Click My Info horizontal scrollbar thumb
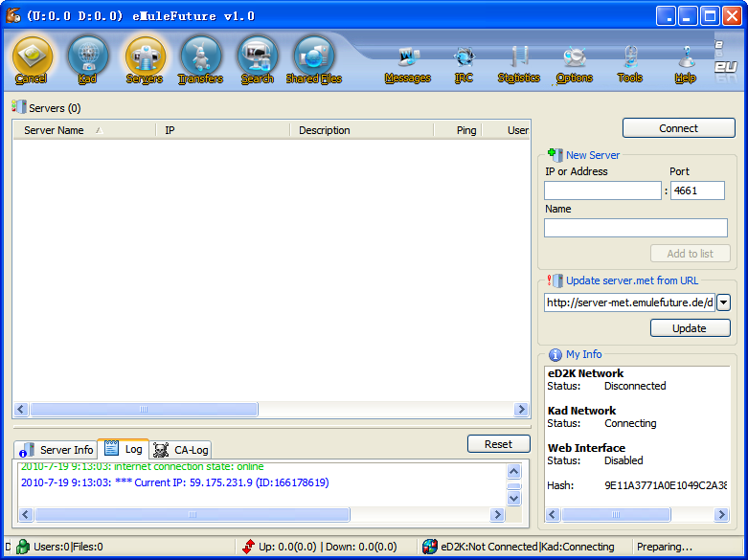The image size is (748, 560). (616, 514)
